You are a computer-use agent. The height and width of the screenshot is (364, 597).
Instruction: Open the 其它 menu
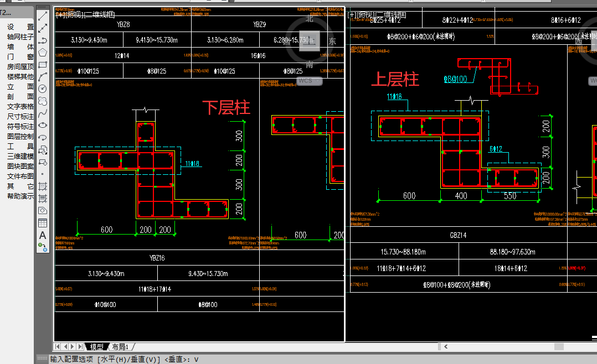pos(20,186)
